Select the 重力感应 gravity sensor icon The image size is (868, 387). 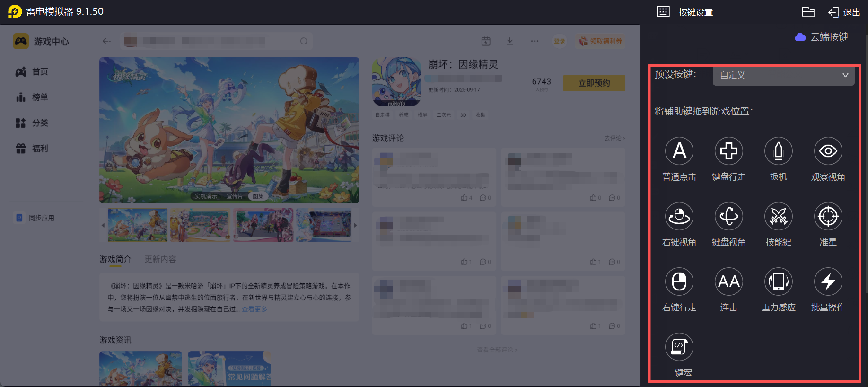coord(779,281)
